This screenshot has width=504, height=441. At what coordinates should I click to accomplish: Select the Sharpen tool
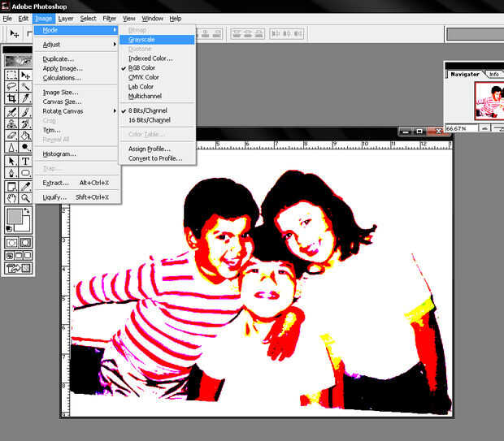click(11, 147)
